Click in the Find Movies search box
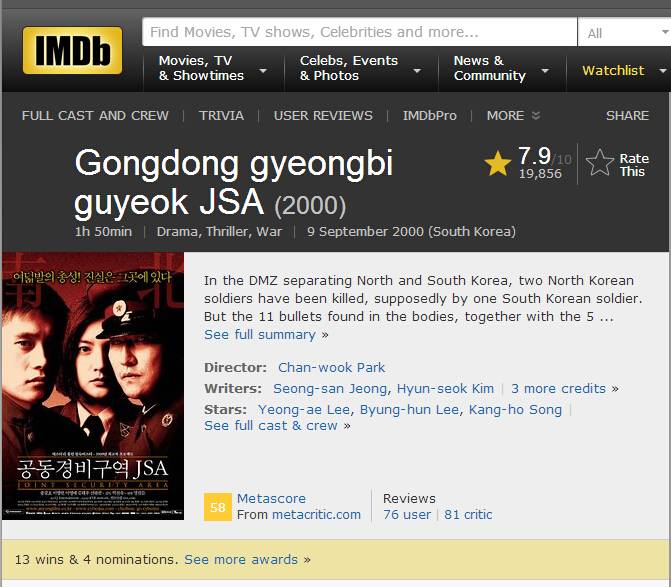 [x=359, y=32]
